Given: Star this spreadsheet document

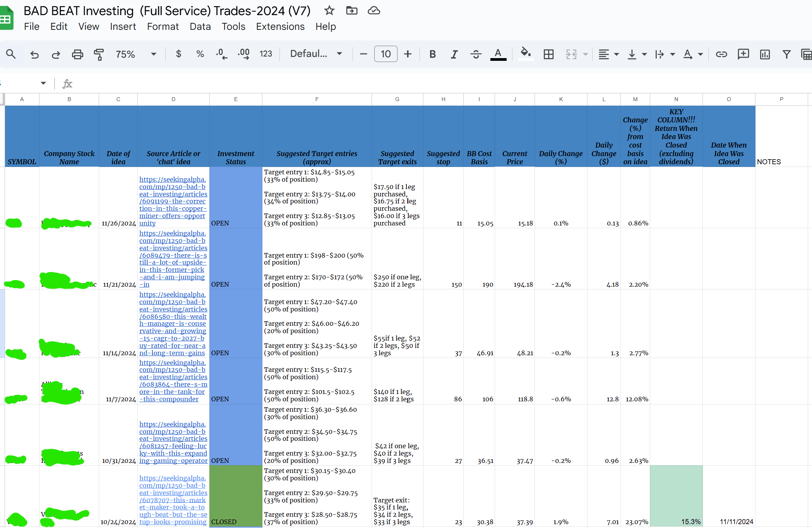Looking at the screenshot, I should pyautogui.click(x=329, y=10).
